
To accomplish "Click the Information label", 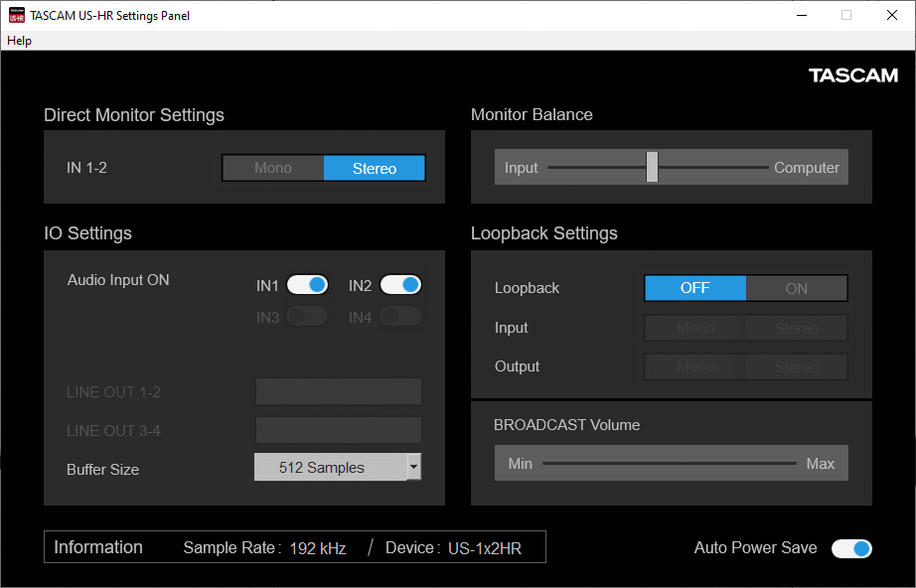I will click(98, 547).
